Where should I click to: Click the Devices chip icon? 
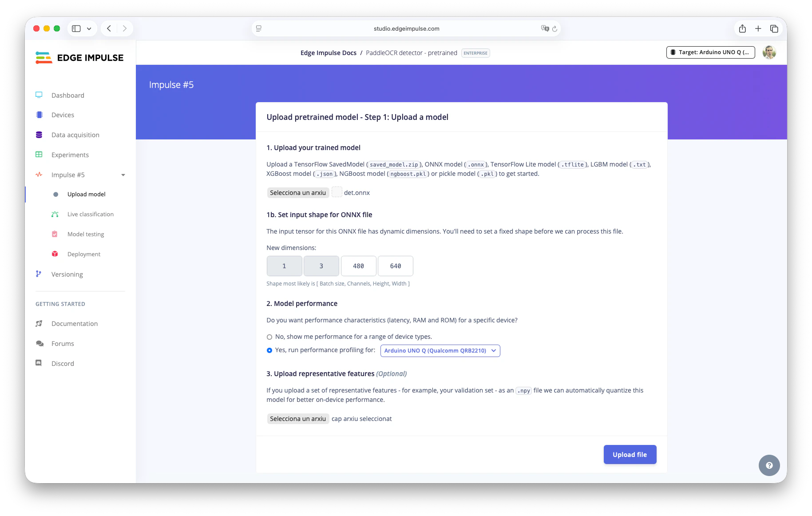pos(39,115)
